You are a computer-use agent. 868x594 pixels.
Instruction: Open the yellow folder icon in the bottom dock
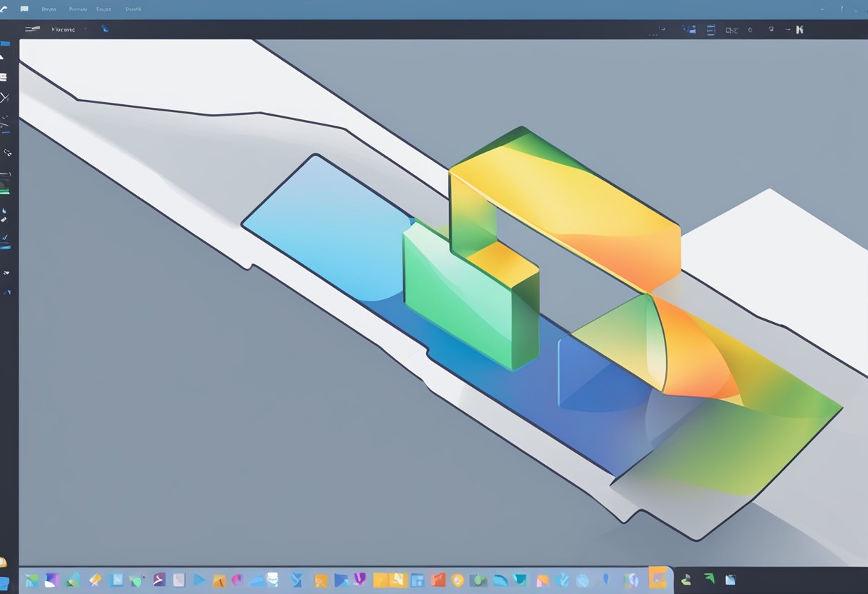tap(380, 580)
